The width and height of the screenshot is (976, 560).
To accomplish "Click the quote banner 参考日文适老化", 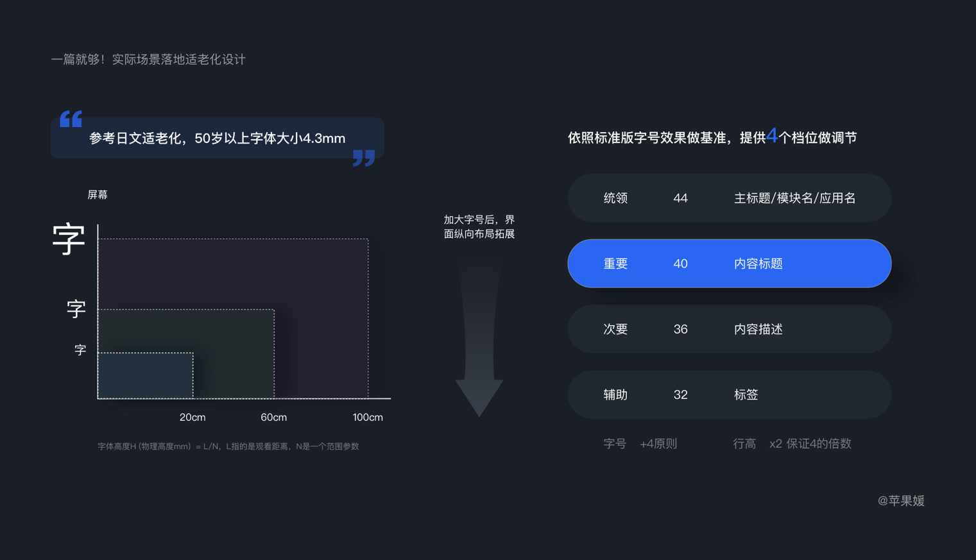I will pyautogui.click(x=218, y=138).
